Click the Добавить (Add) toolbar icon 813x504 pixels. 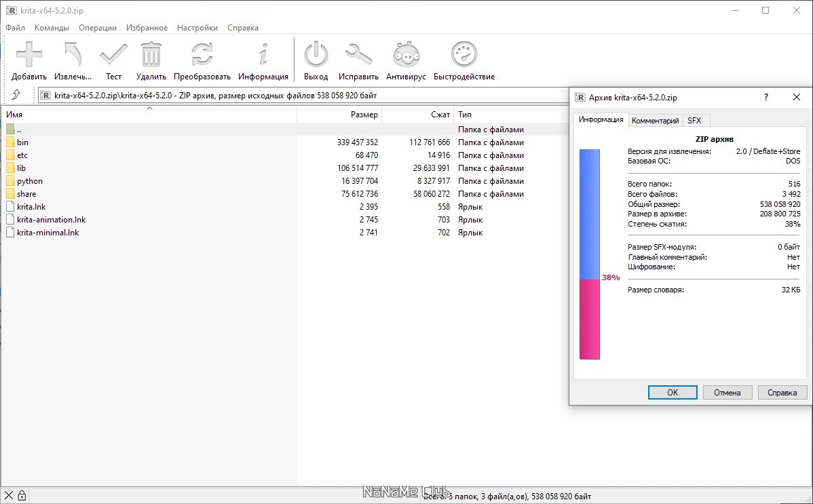click(29, 55)
